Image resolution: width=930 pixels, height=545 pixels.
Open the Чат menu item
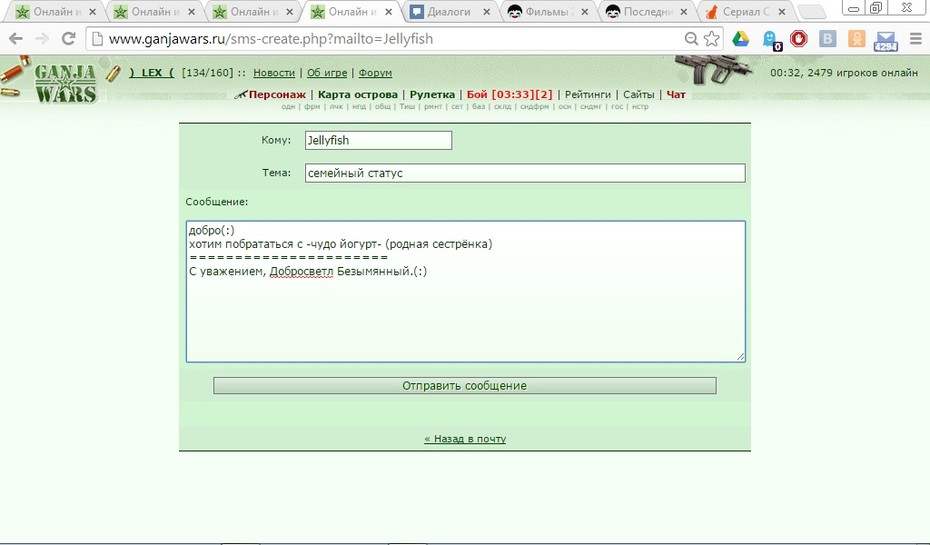[676, 94]
